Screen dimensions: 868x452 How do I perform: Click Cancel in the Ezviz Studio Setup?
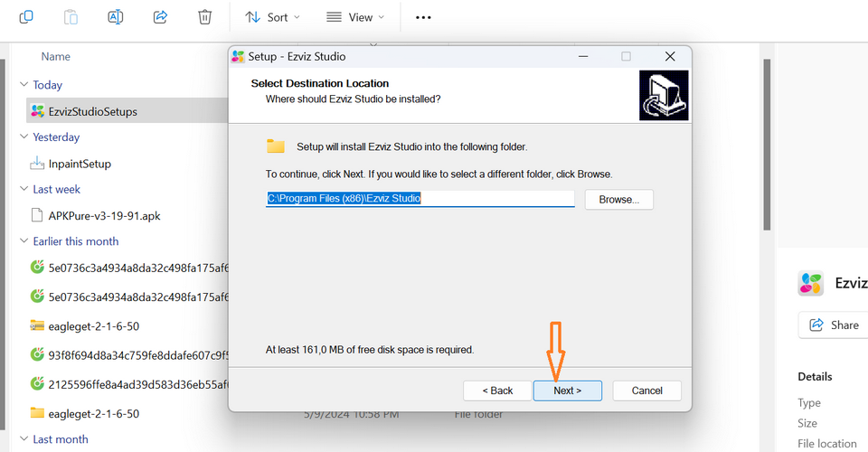[x=647, y=391]
